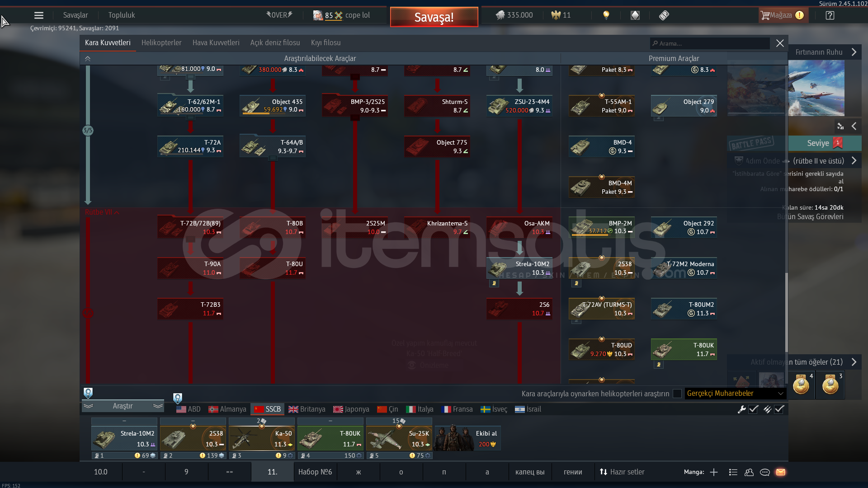Expand the Fırtınanın Ruhu event chevron

tap(854, 52)
